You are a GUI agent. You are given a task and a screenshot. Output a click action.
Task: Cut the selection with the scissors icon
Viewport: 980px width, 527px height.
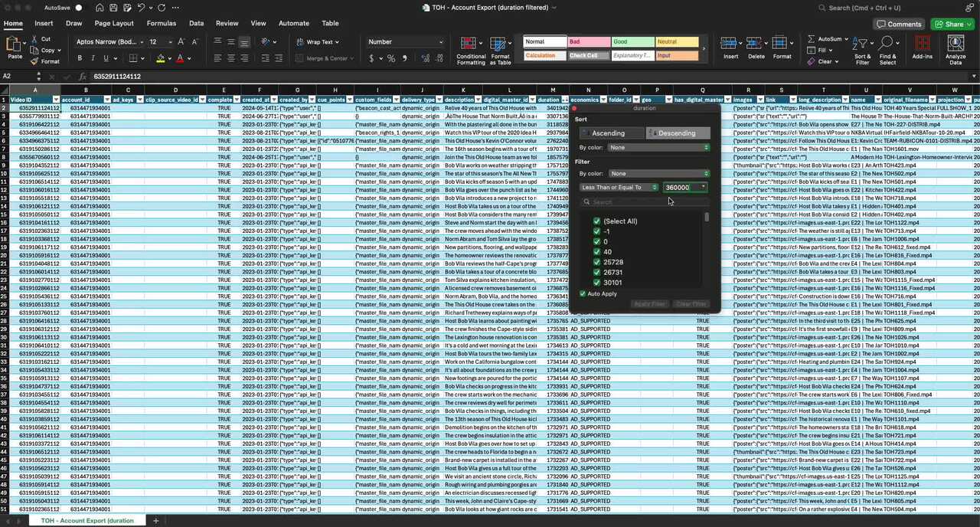pos(35,39)
